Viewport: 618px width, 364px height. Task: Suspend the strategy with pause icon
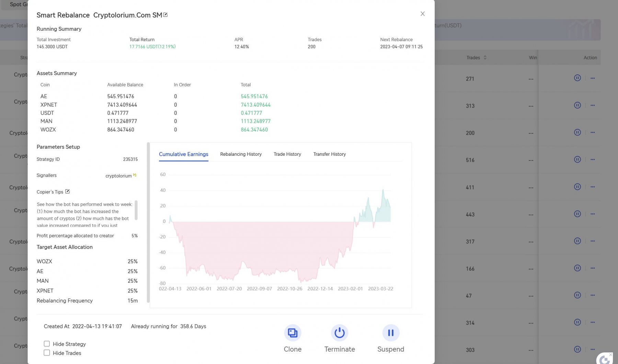pos(390,333)
